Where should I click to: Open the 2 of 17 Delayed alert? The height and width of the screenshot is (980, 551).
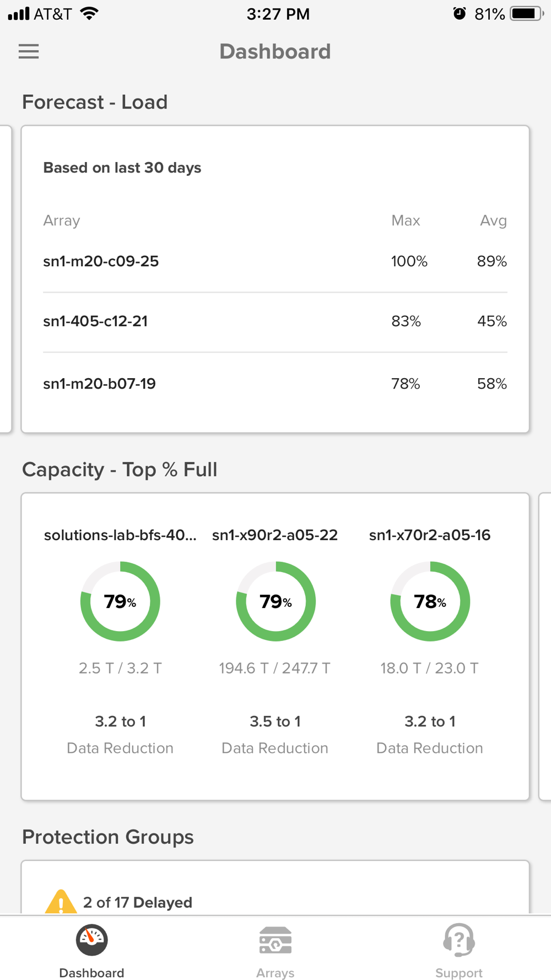point(138,902)
